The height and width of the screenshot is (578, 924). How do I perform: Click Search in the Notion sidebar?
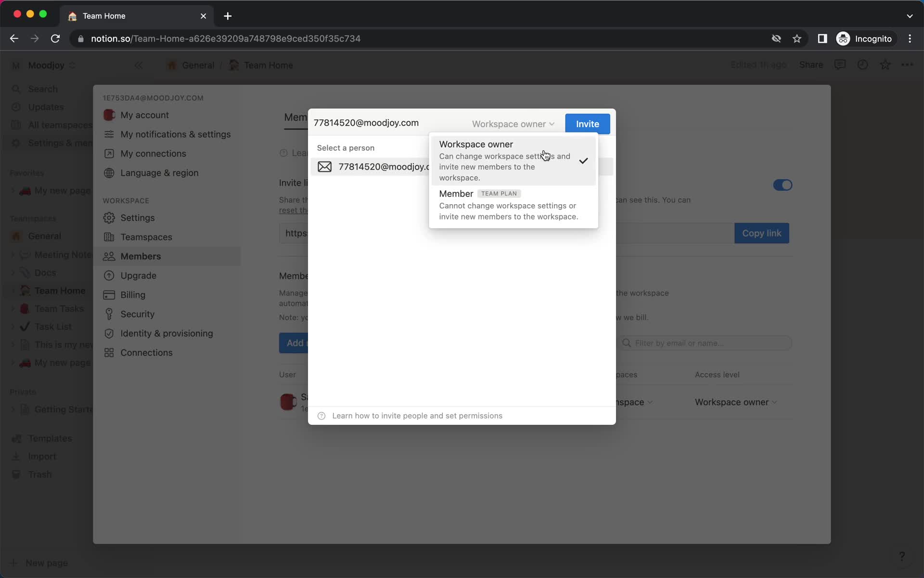click(x=43, y=89)
